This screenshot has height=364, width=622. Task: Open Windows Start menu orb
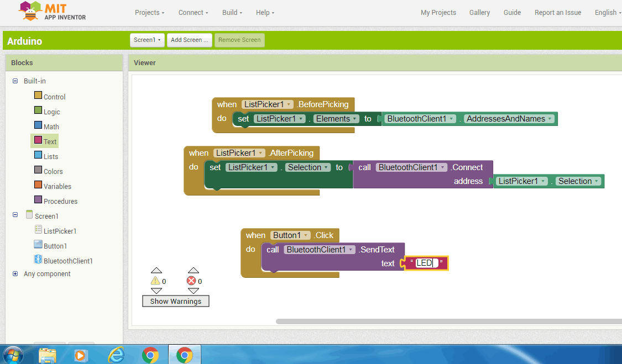click(x=13, y=355)
